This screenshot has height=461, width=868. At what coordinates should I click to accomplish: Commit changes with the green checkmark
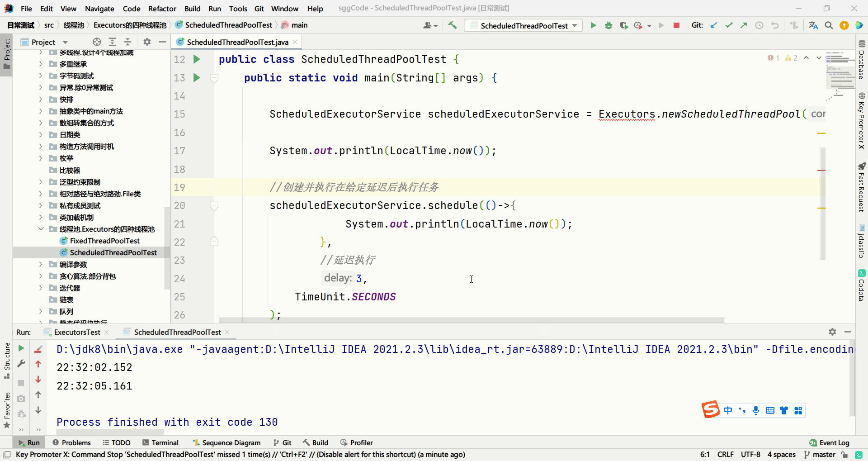[x=729, y=25]
